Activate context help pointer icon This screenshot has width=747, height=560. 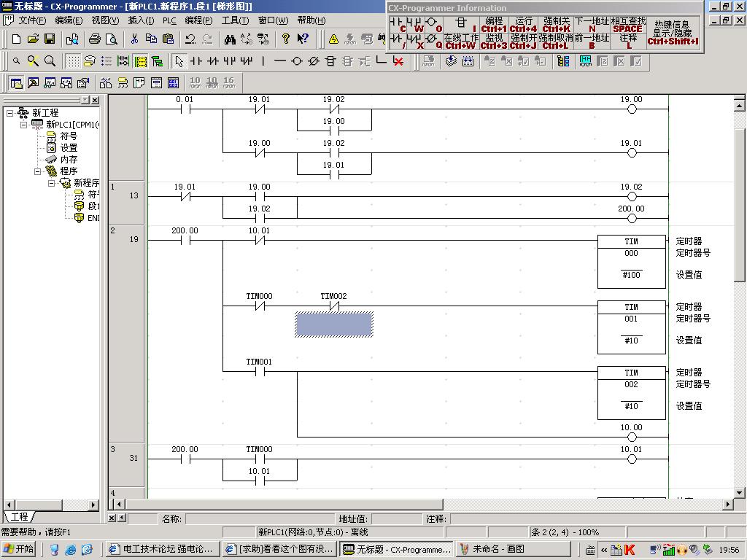coord(303,39)
